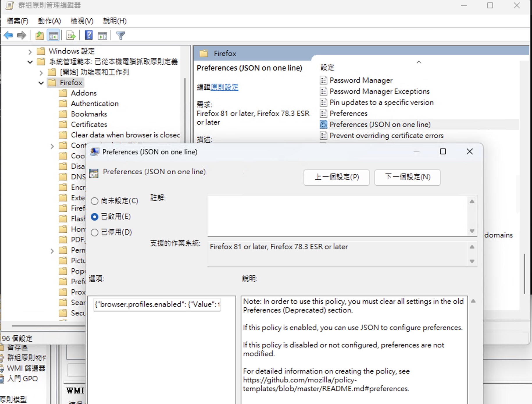This screenshot has height=404, width=532.
Task: Click the Back arrow toolbar icon
Action: point(8,36)
